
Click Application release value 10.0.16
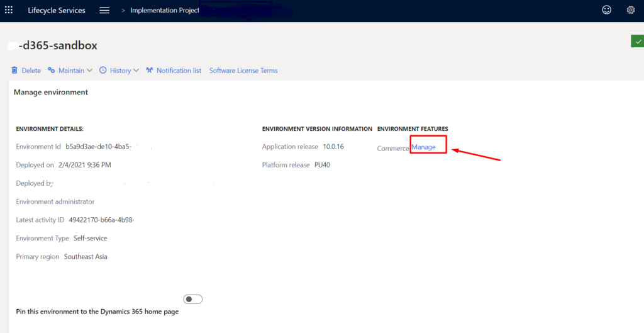point(333,146)
